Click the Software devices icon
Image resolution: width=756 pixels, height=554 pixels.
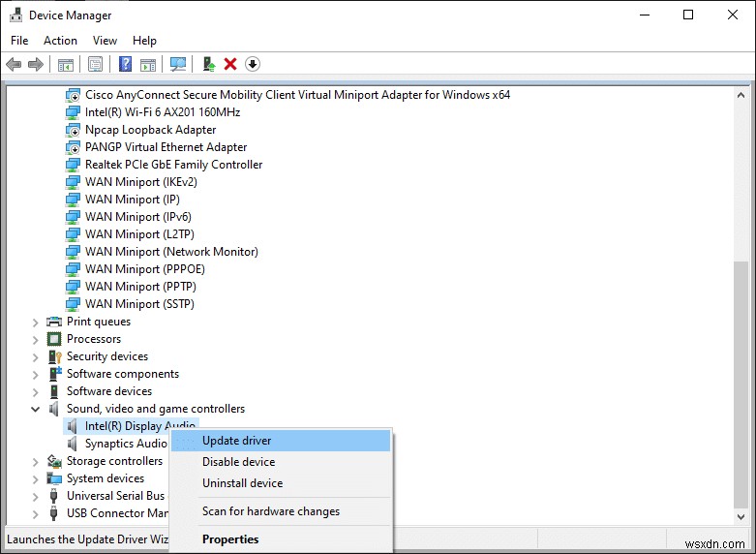tap(54, 391)
